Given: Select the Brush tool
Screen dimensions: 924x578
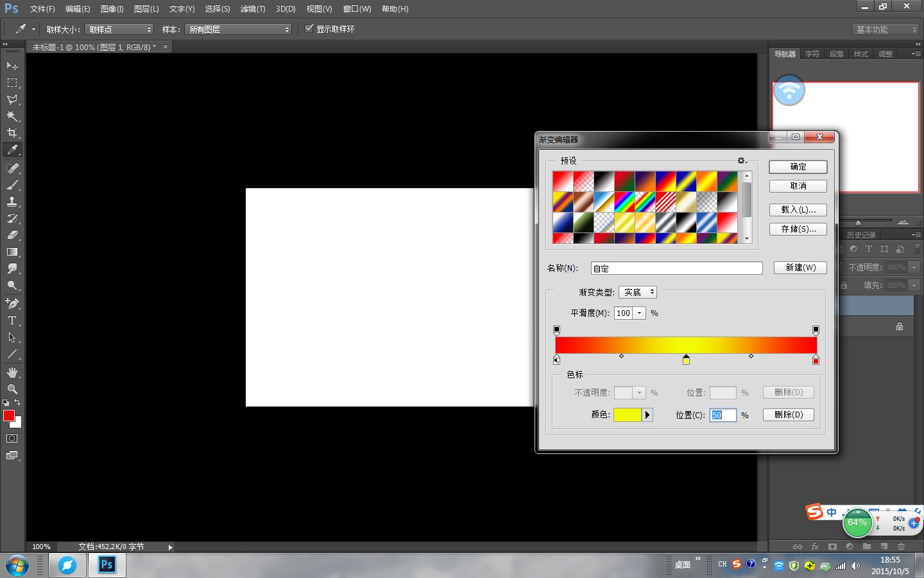Looking at the screenshot, I should (12, 184).
